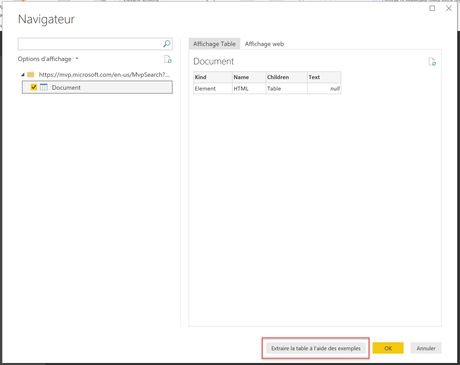
Task: Click the Kind column header
Action: point(213,77)
